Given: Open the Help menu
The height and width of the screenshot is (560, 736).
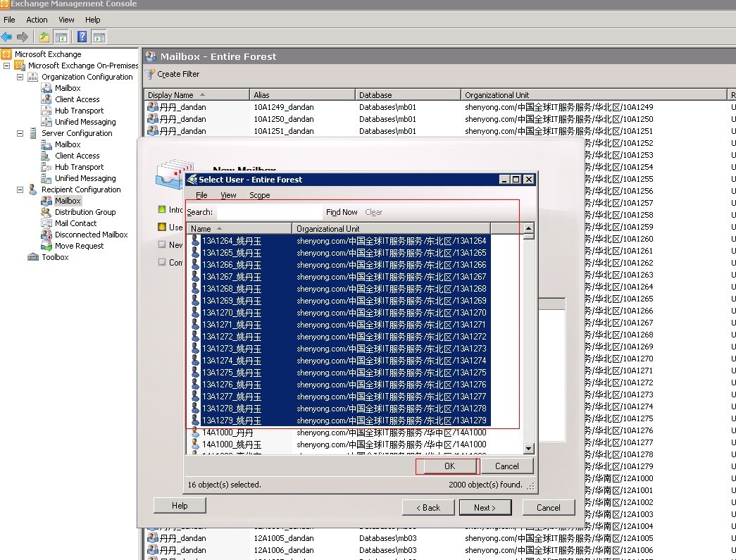Looking at the screenshot, I should 92,20.
